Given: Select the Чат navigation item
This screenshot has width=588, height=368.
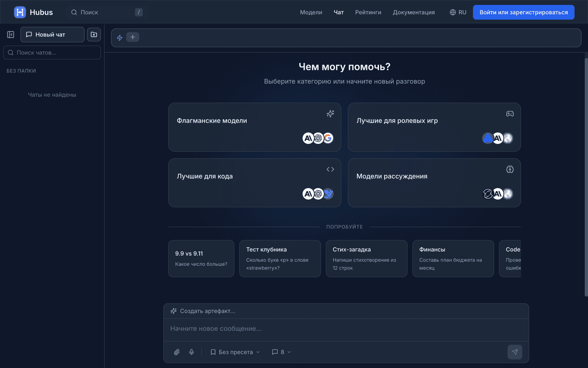Looking at the screenshot, I should coord(339,12).
